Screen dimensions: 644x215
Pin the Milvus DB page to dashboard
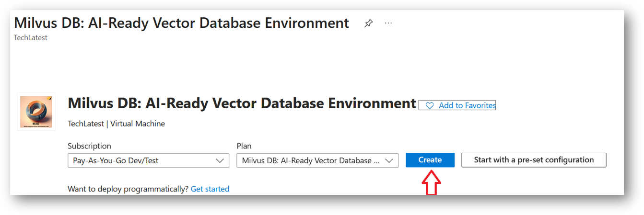(x=368, y=23)
